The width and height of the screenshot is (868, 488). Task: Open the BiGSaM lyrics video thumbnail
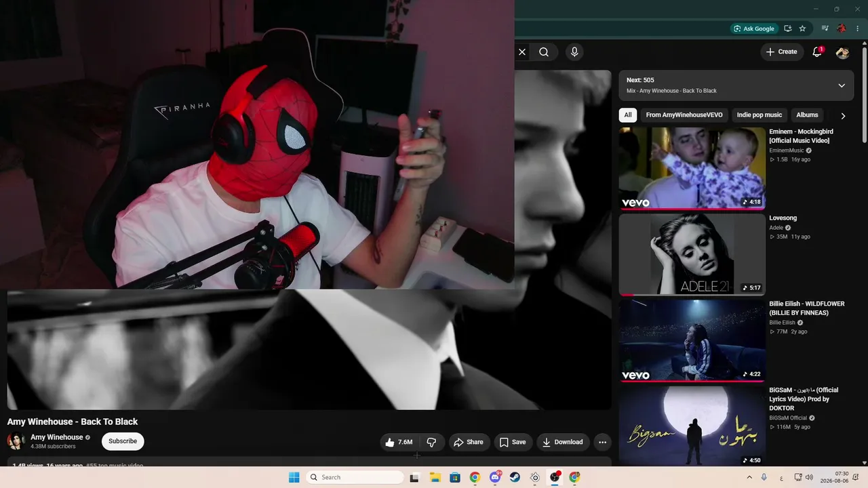(x=692, y=426)
